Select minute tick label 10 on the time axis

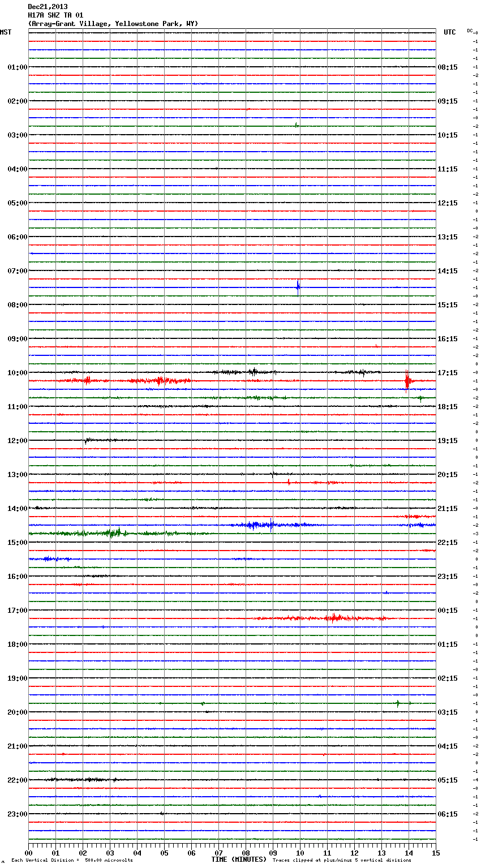tap(300, 853)
